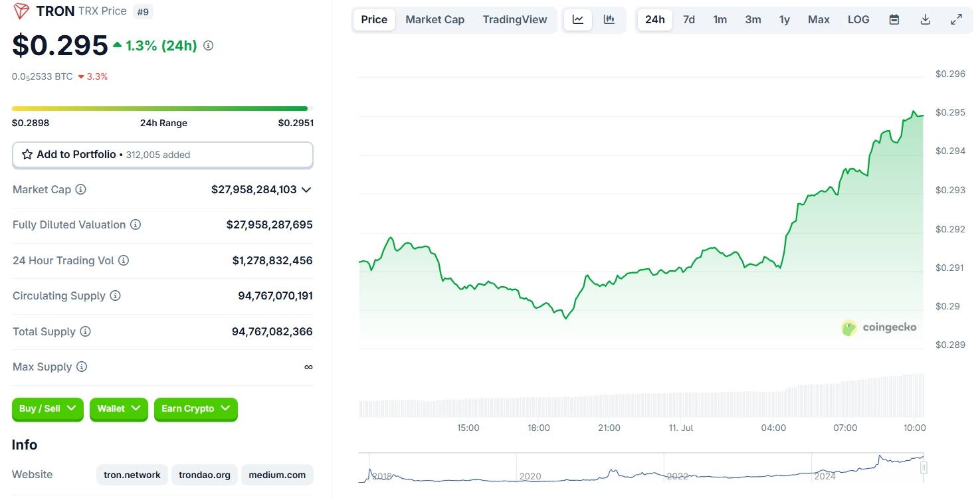
Task: Show Circulating Supply info icon
Action: pyautogui.click(x=115, y=295)
